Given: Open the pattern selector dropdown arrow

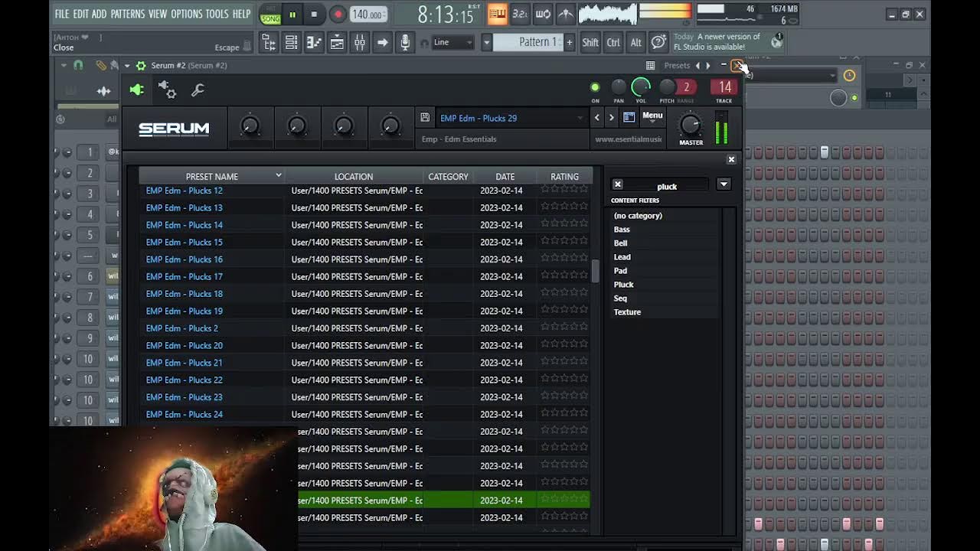Looking at the screenshot, I should click(486, 42).
